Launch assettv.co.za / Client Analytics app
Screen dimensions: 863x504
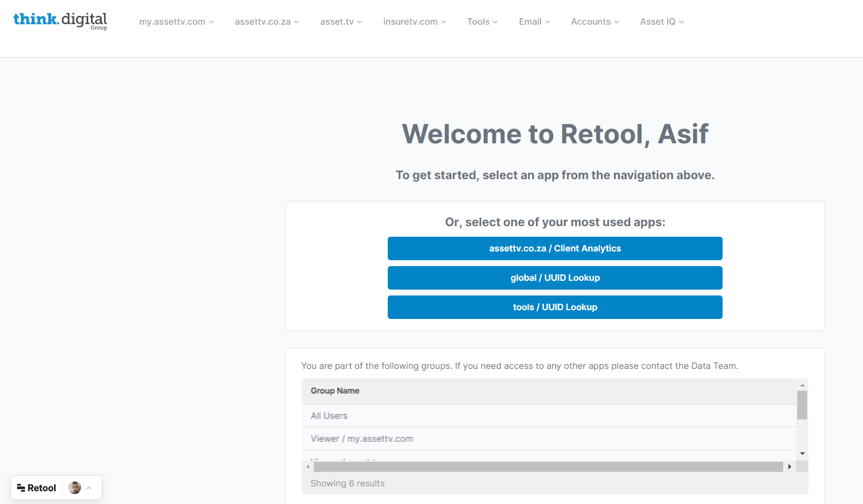[555, 248]
